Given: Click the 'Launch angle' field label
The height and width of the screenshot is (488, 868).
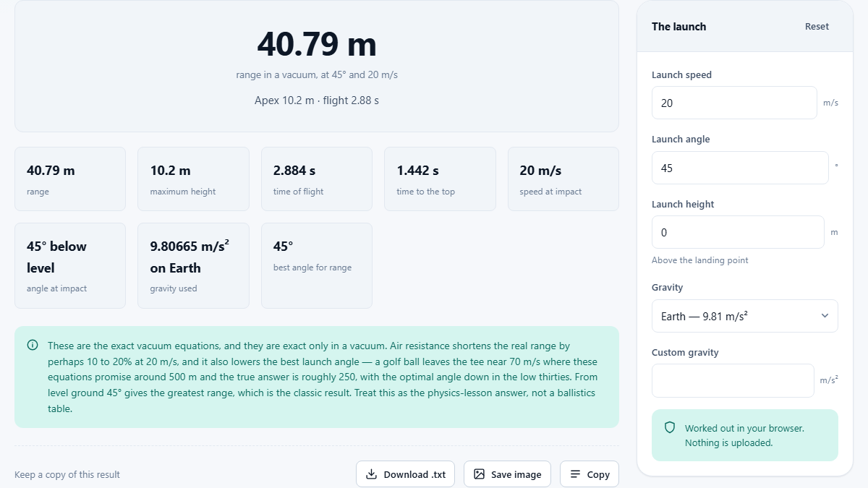Looking at the screenshot, I should coord(681,140).
